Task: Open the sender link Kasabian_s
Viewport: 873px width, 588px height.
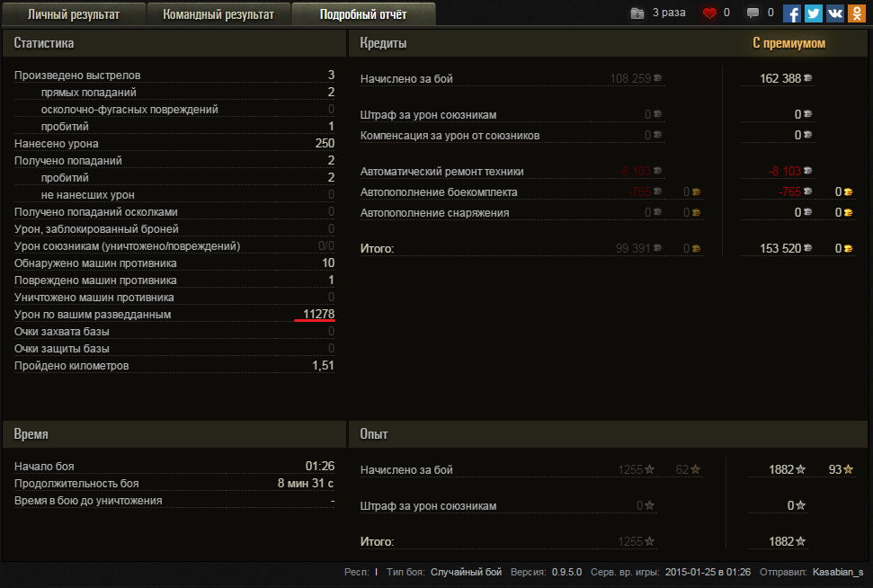Action: (838, 573)
